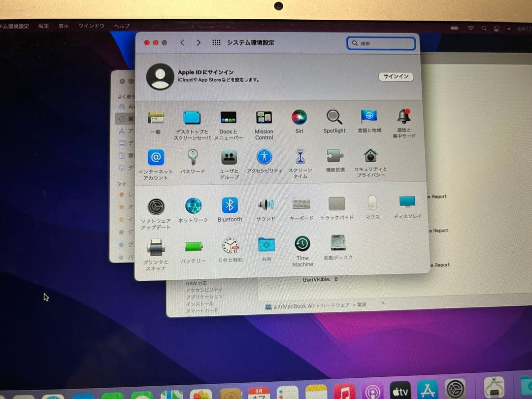Open Mission Control settings
This screenshot has height=399, width=532.
(264, 118)
